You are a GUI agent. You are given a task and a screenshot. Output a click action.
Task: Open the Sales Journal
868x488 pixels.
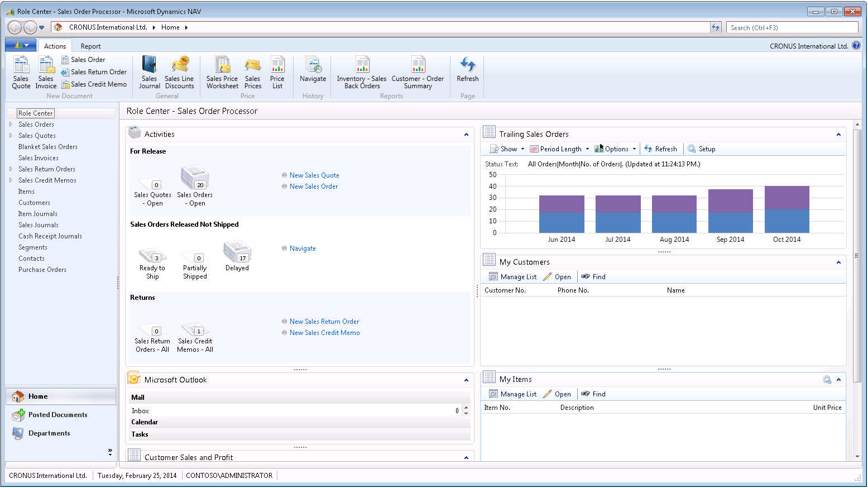coord(149,73)
